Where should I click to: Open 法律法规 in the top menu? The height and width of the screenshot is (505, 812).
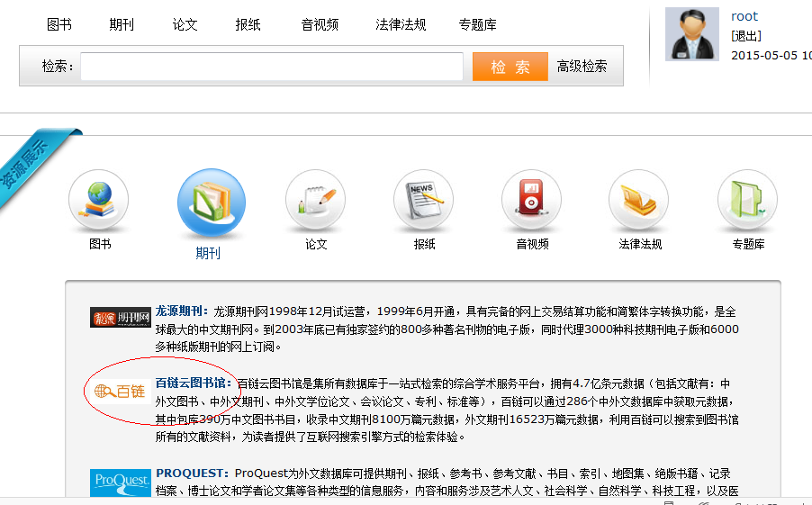tap(401, 24)
